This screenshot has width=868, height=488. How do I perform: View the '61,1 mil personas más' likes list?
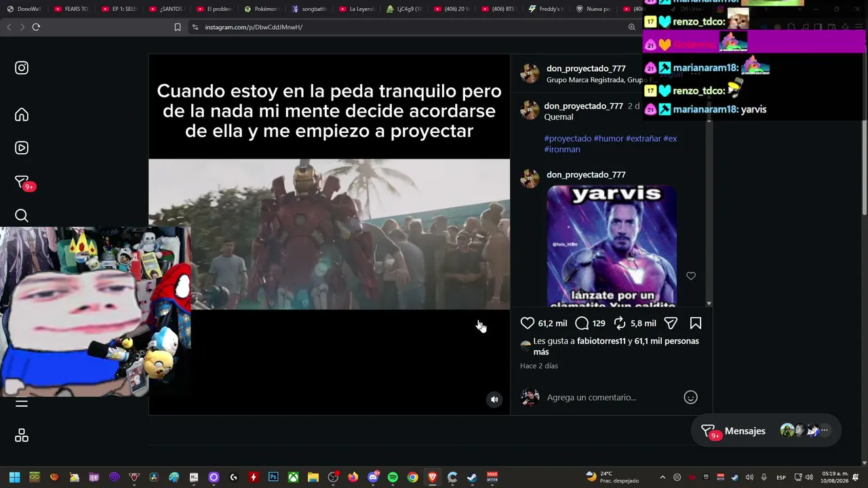point(616,346)
